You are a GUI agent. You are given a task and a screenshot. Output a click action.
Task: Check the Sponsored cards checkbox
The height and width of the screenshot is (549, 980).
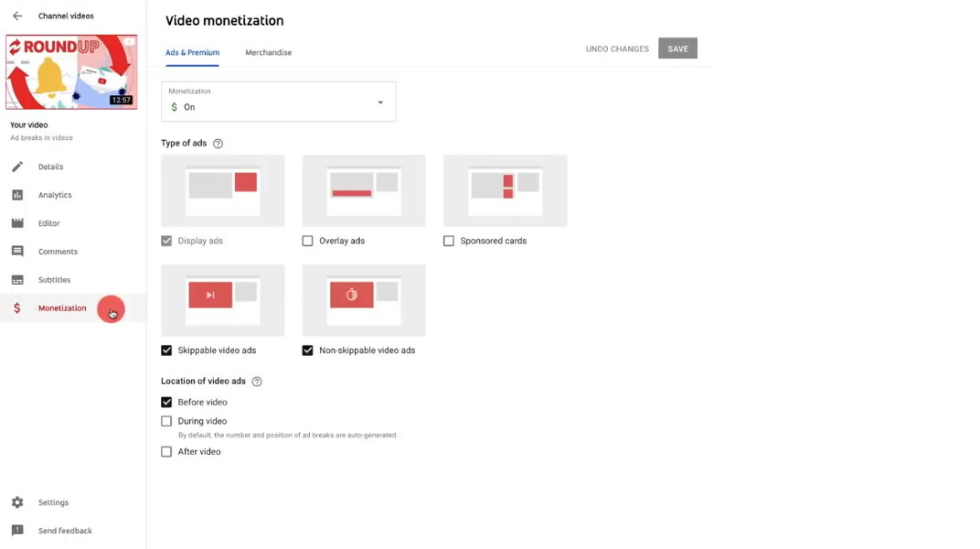[x=449, y=241]
